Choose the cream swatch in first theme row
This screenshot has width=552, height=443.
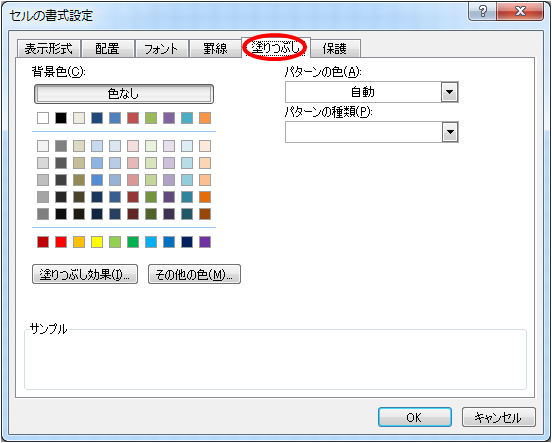[x=79, y=118]
